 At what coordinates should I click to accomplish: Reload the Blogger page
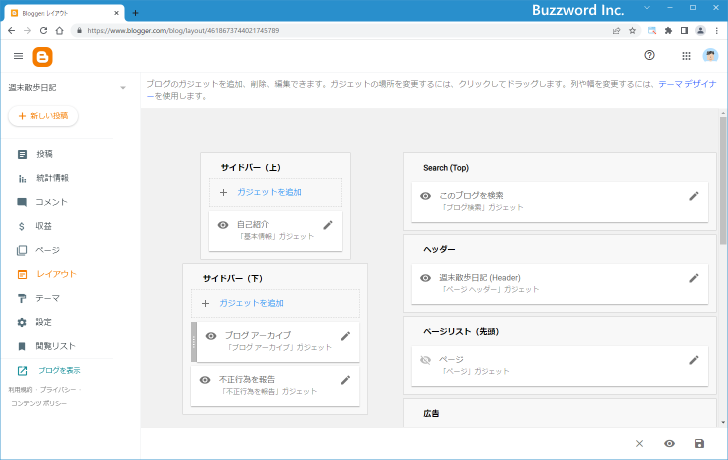click(x=43, y=31)
